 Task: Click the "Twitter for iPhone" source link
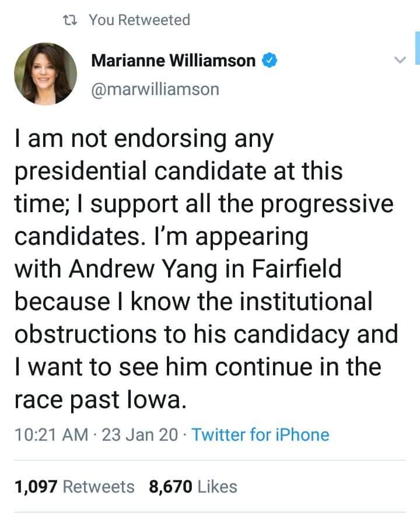(x=260, y=434)
